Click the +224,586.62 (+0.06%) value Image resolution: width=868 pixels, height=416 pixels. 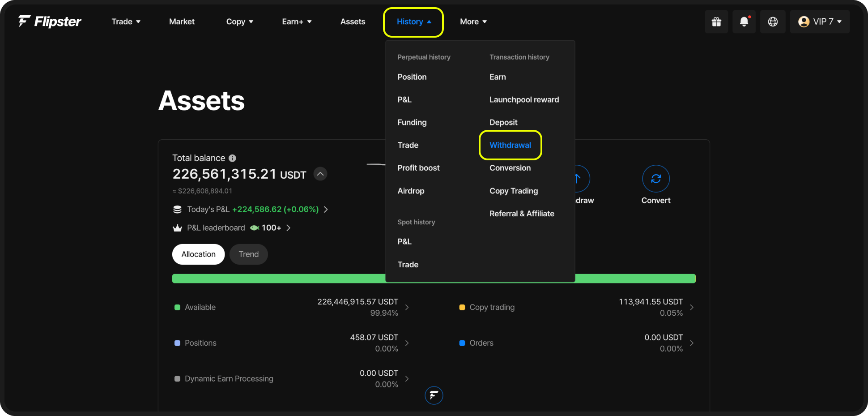[x=275, y=210]
